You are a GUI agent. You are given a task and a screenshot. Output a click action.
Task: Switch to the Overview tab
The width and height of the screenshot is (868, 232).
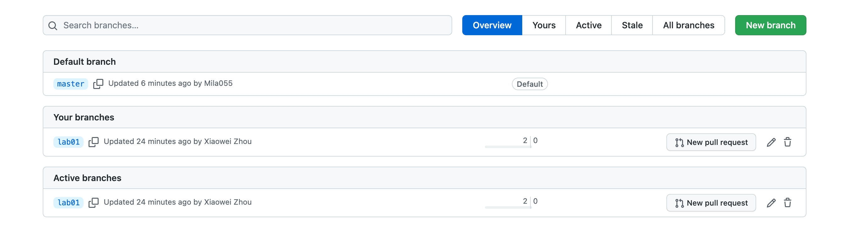coord(491,25)
